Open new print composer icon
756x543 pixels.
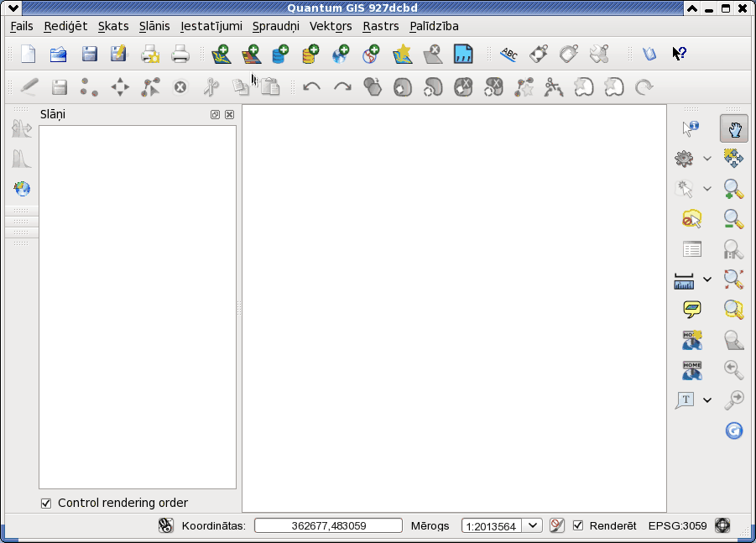pos(150,54)
